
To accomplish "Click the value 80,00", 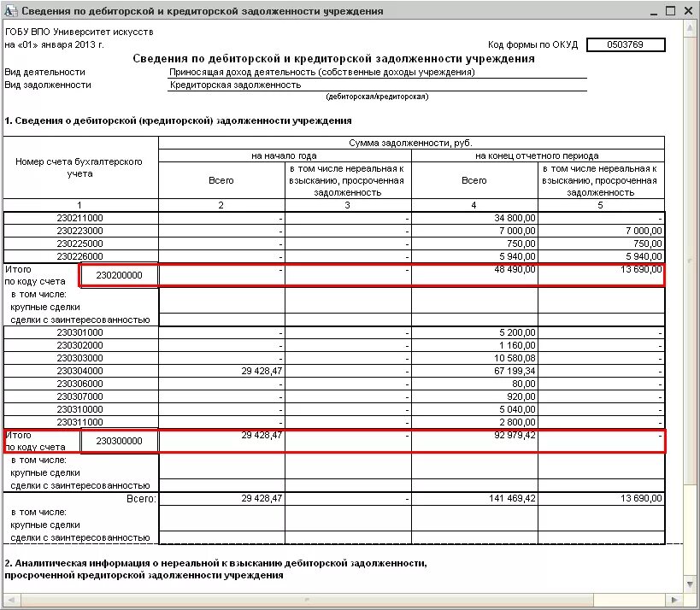I will [x=524, y=384].
